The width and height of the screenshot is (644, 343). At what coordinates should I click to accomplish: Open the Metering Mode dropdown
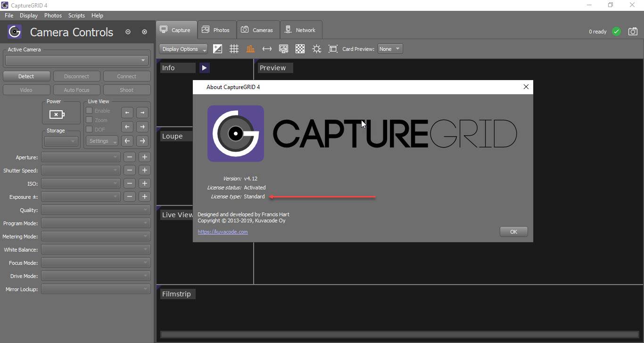point(96,237)
